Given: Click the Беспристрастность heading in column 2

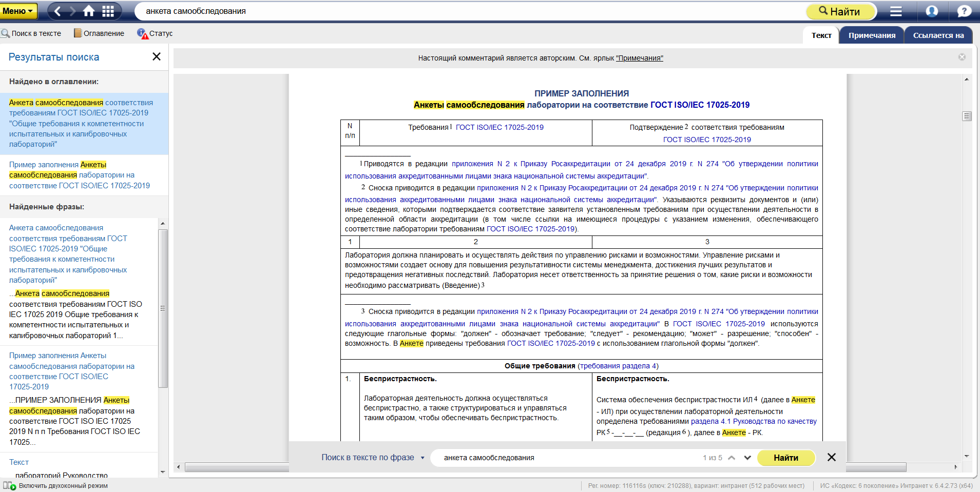Looking at the screenshot, I should coord(400,379).
